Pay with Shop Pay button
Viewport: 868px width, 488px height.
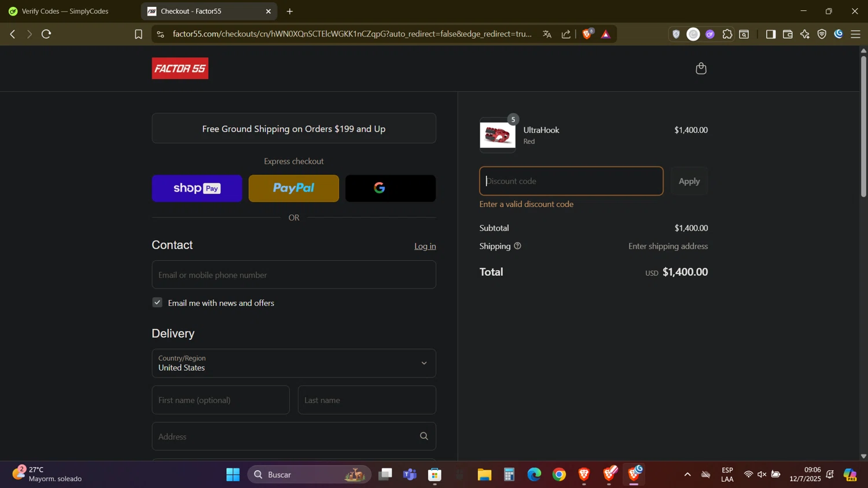point(197,188)
